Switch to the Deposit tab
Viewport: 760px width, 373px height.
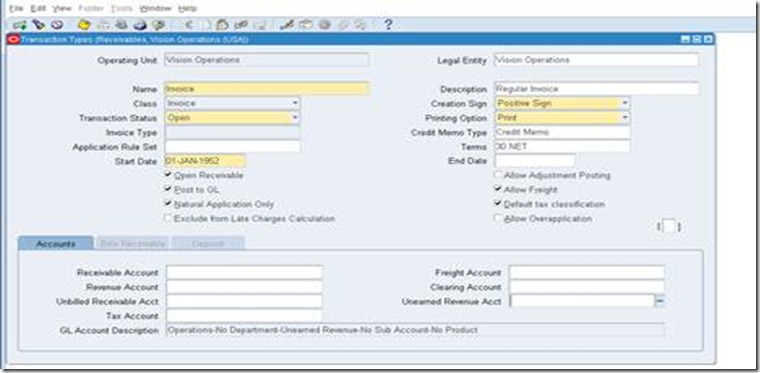[x=208, y=243]
